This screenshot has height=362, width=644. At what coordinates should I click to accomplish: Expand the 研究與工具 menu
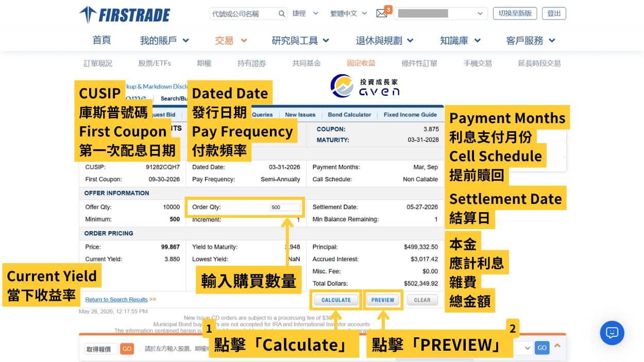tap(300, 40)
